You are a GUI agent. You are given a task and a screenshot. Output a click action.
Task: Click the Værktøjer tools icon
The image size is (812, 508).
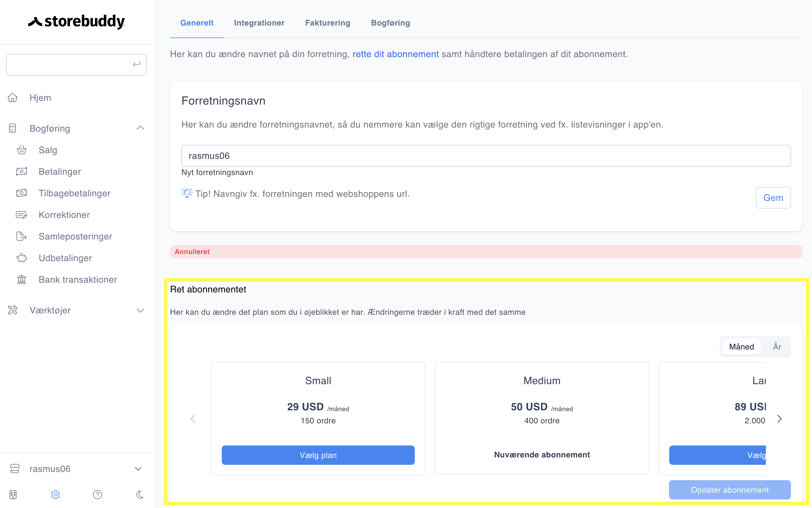pyautogui.click(x=13, y=310)
